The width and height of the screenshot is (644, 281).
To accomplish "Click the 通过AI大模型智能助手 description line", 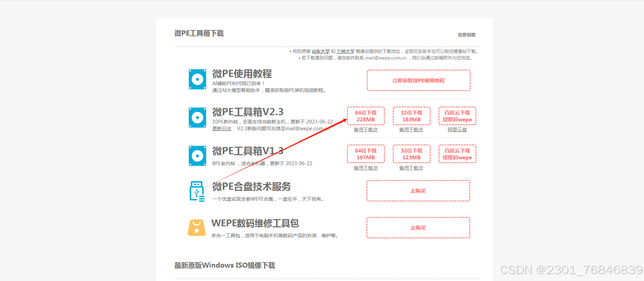I will [x=269, y=90].
